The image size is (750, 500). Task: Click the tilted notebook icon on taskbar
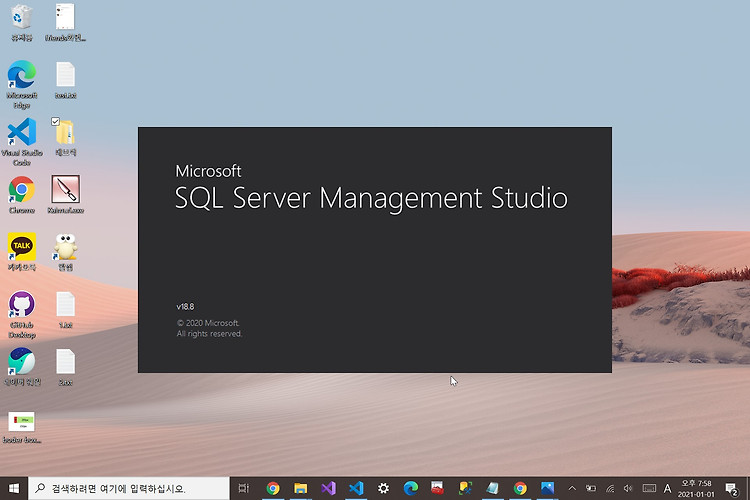point(492,488)
